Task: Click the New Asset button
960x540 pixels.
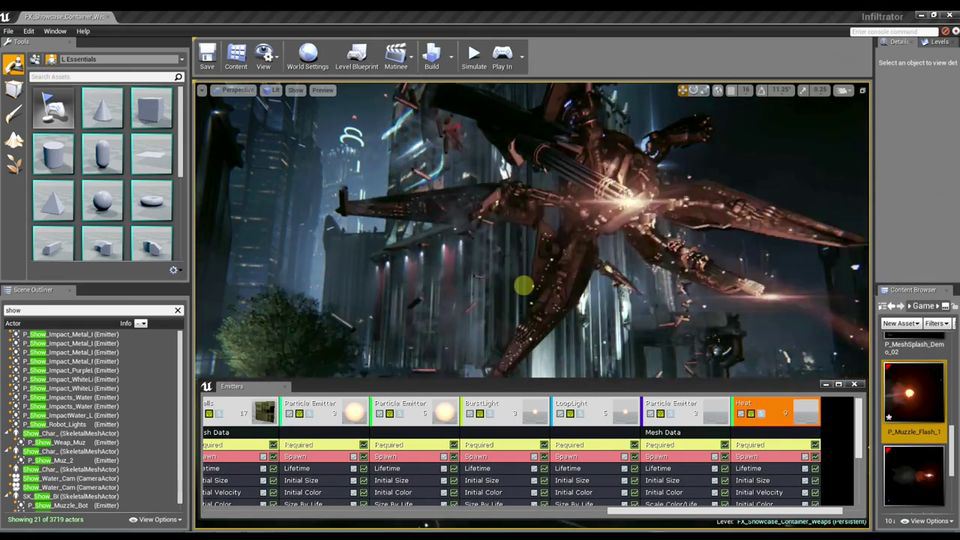Action: [901, 323]
